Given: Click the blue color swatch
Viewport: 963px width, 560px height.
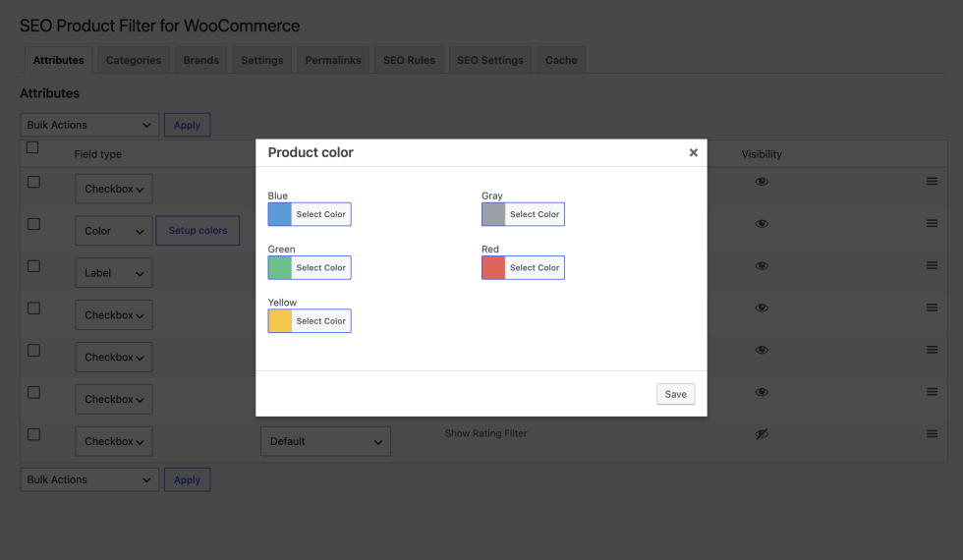Looking at the screenshot, I should click(x=280, y=214).
